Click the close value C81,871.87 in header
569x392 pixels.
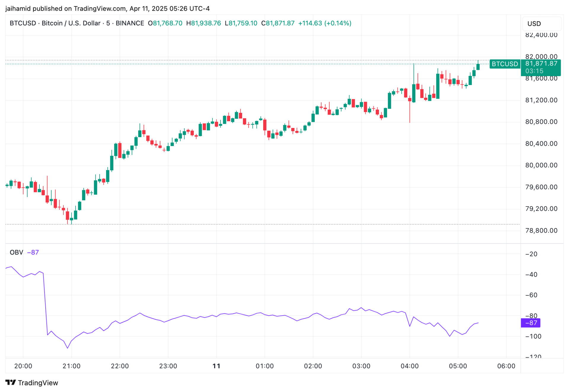[x=278, y=23]
